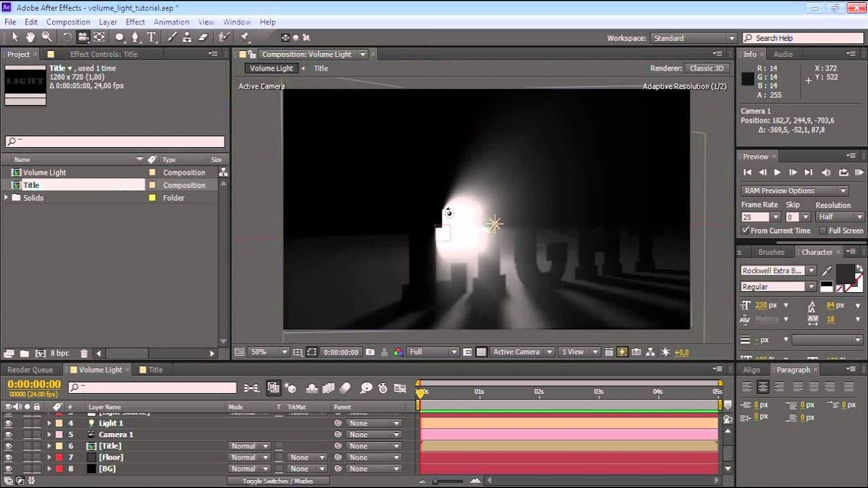
Task: Open the Composition menu
Action: [68, 22]
